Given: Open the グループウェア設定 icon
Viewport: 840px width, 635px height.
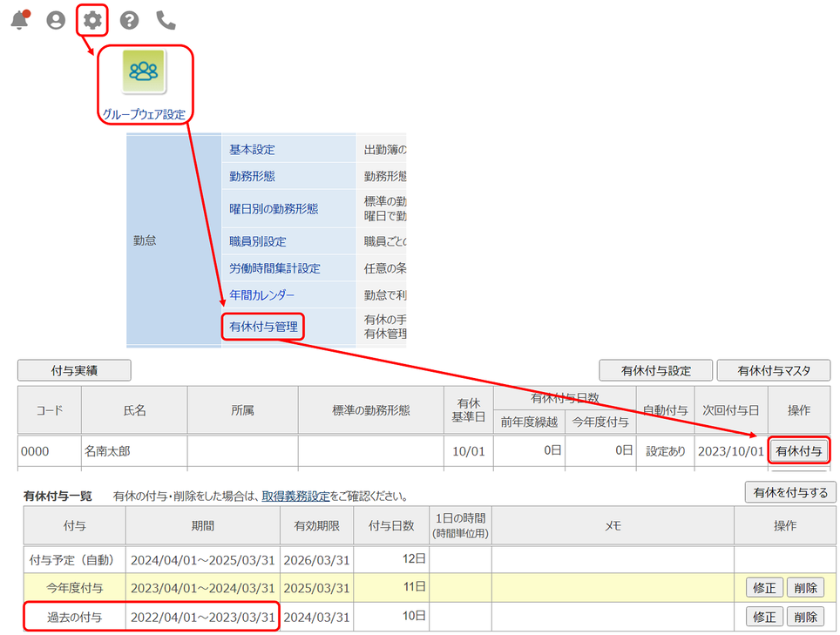Looking at the screenshot, I should pos(144,72).
